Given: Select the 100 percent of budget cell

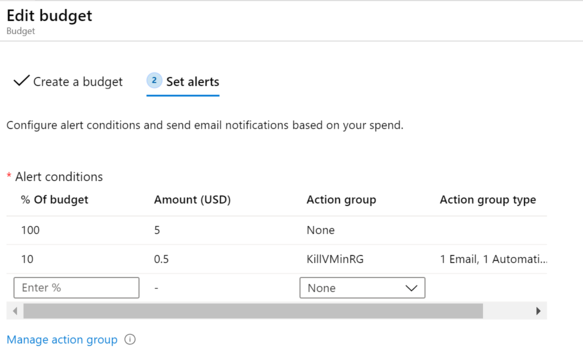Looking at the screenshot, I should pyautogui.click(x=30, y=230).
